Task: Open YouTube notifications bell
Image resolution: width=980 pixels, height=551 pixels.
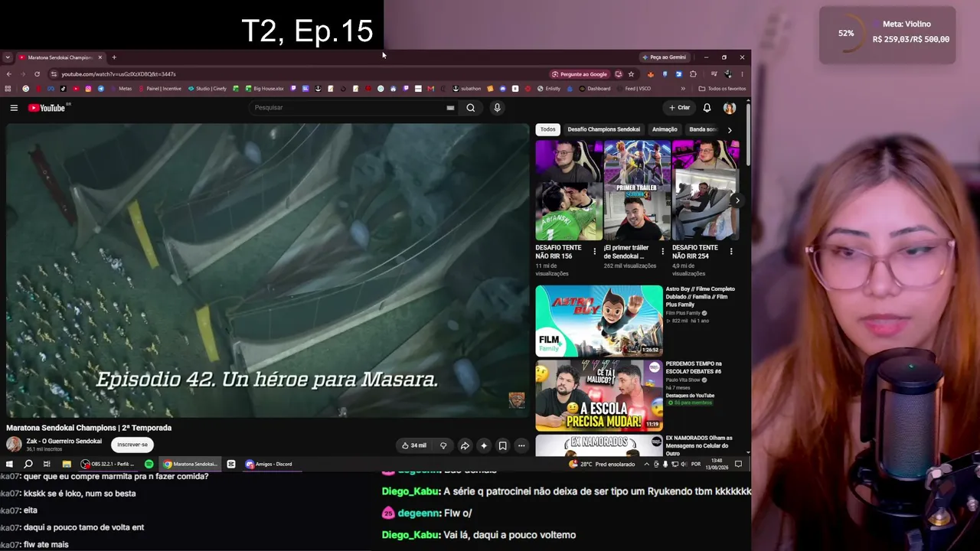Action: [707, 108]
